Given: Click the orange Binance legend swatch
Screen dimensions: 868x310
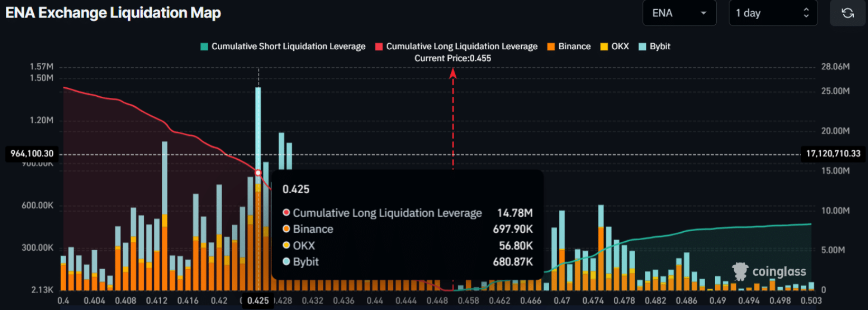Looking at the screenshot, I should [551, 47].
